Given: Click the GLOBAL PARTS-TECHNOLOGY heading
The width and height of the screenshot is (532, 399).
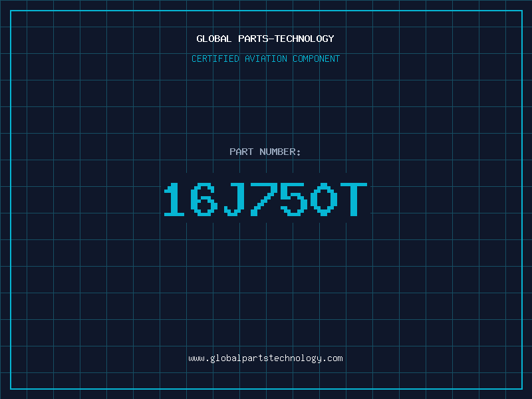Looking at the screenshot, I should tap(265, 39).
